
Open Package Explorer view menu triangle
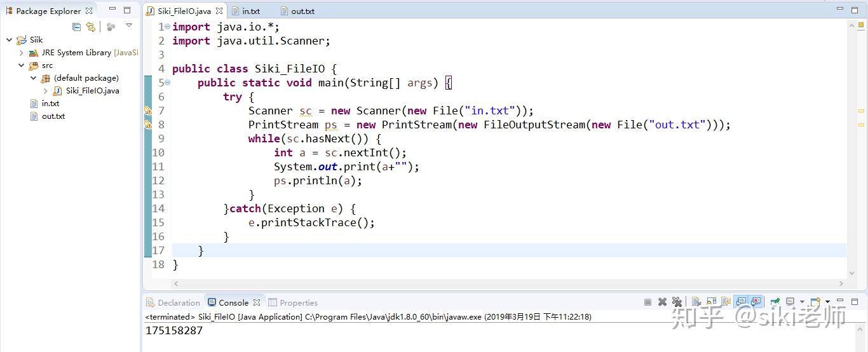[129, 26]
